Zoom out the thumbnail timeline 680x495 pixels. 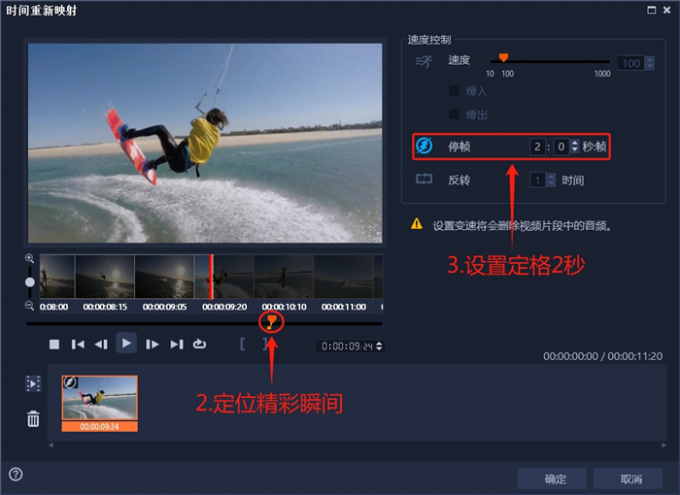(x=29, y=306)
